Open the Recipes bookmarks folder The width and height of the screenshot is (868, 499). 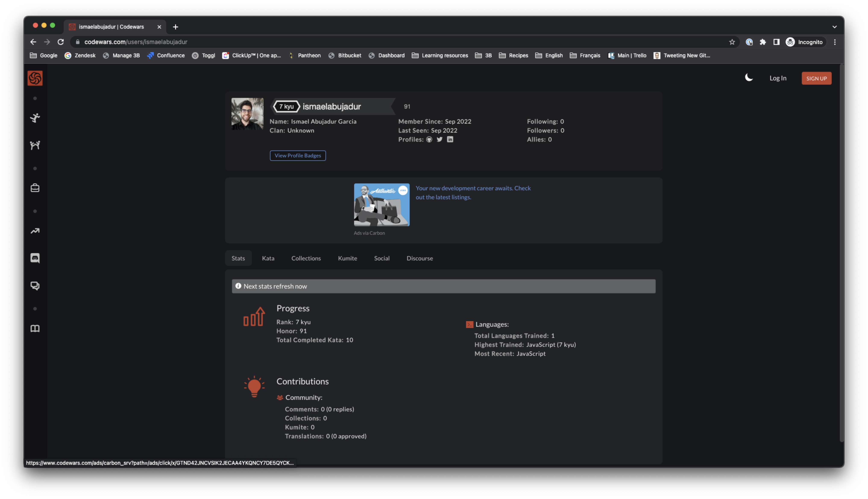[x=513, y=56]
